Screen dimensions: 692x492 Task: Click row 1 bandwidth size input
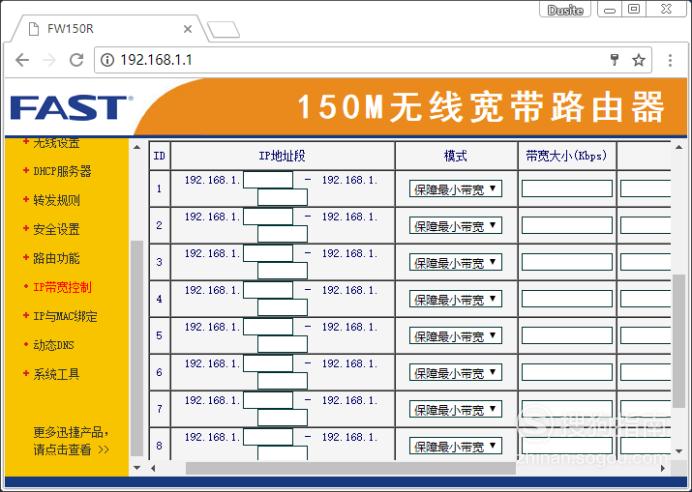[x=567, y=188]
